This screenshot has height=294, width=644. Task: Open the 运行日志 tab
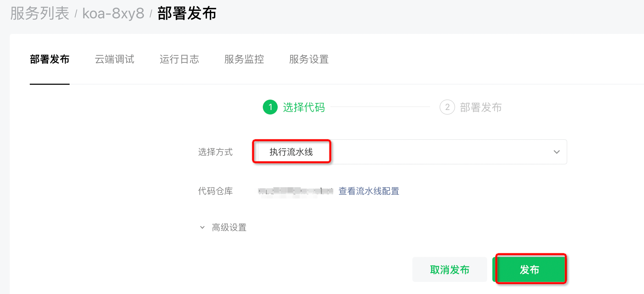(179, 59)
